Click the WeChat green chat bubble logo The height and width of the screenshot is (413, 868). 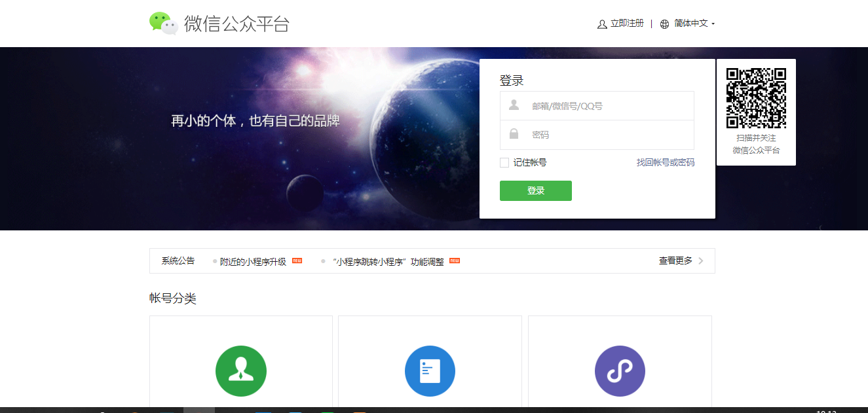(x=163, y=23)
